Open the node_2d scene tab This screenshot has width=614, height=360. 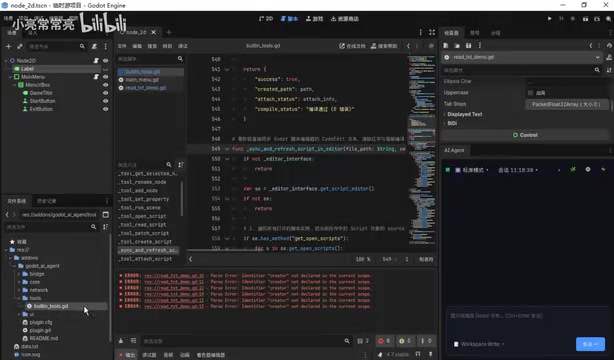(135, 32)
